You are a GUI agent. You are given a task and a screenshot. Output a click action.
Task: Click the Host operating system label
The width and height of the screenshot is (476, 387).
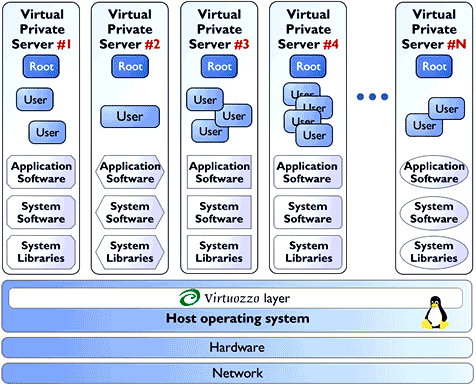pyautogui.click(x=238, y=318)
